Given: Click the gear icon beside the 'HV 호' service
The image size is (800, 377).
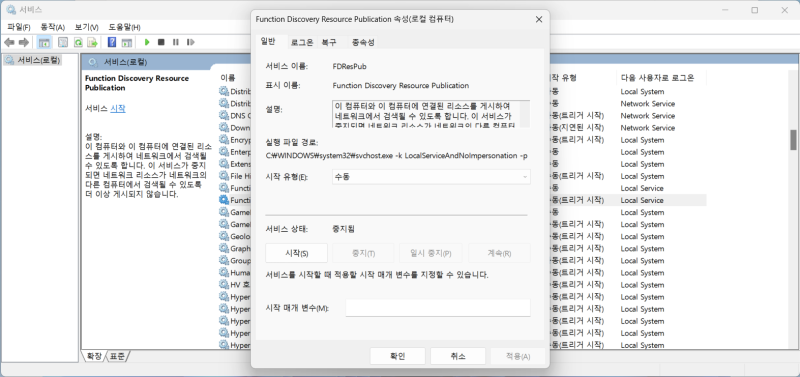Looking at the screenshot, I should coord(223,285).
